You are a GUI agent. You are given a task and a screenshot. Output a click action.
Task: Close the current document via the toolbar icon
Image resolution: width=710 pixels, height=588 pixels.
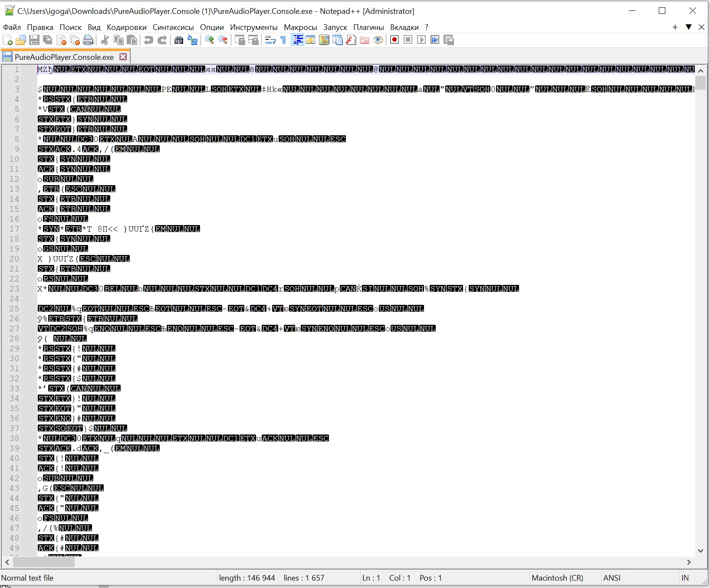[61, 40]
